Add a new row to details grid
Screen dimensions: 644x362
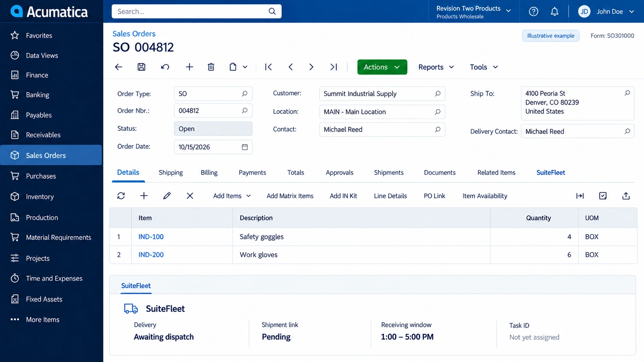point(144,196)
